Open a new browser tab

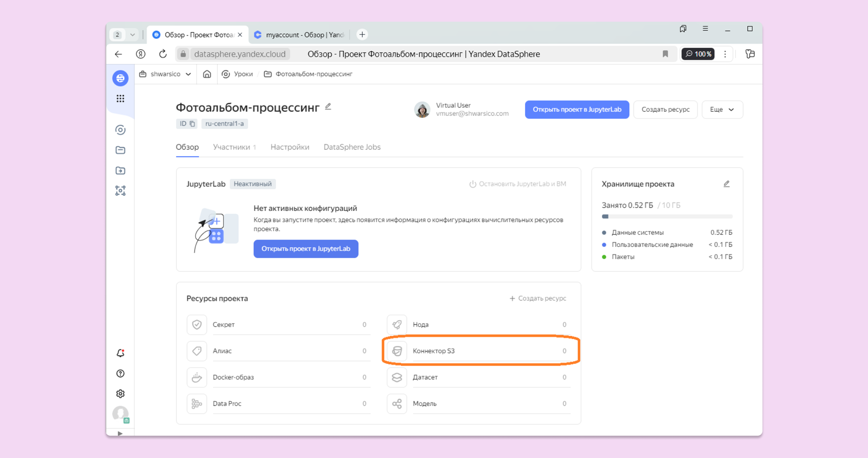[x=362, y=34]
